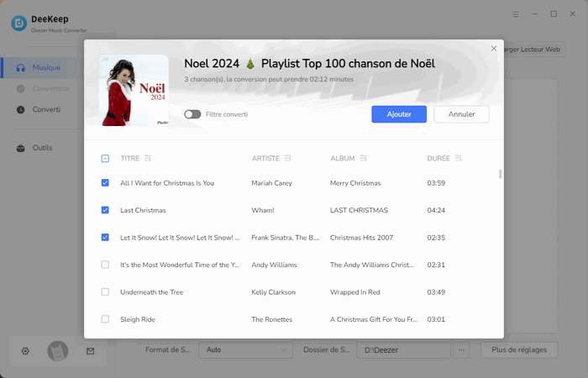Sort songs by the DURÉE sort icon
The image size is (588, 378).
458,158
